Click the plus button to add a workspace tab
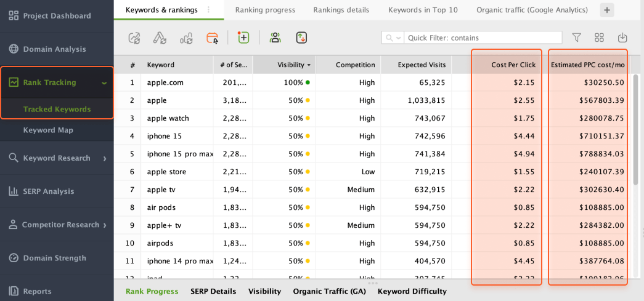644x301 pixels. [607, 10]
